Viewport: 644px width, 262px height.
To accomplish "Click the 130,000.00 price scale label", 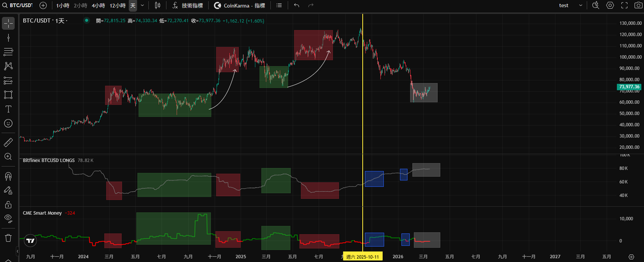I will (631, 24).
